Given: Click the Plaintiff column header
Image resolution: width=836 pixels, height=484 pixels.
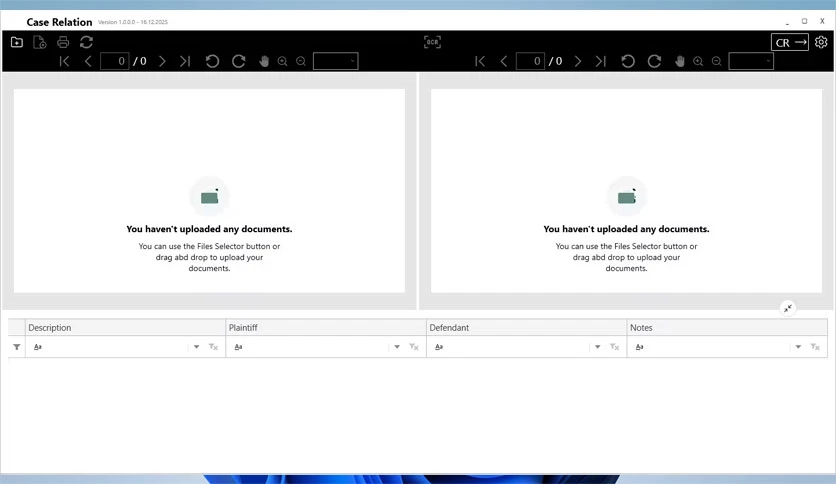Looking at the screenshot, I should point(326,327).
